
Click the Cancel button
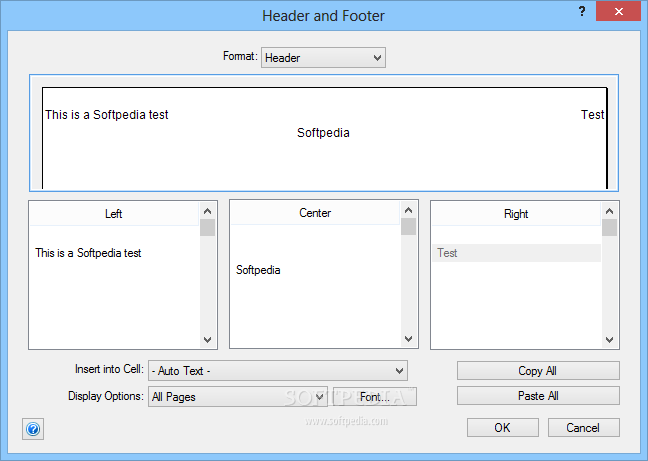[583, 428]
